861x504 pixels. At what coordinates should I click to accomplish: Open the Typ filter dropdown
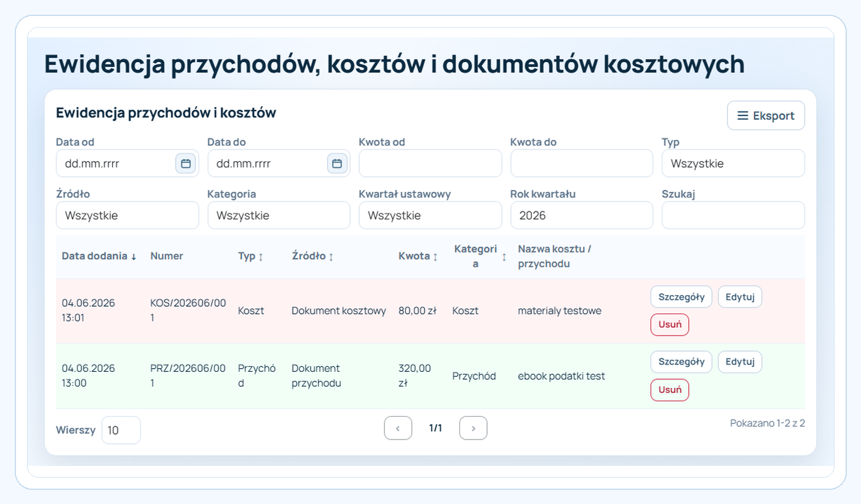(733, 163)
